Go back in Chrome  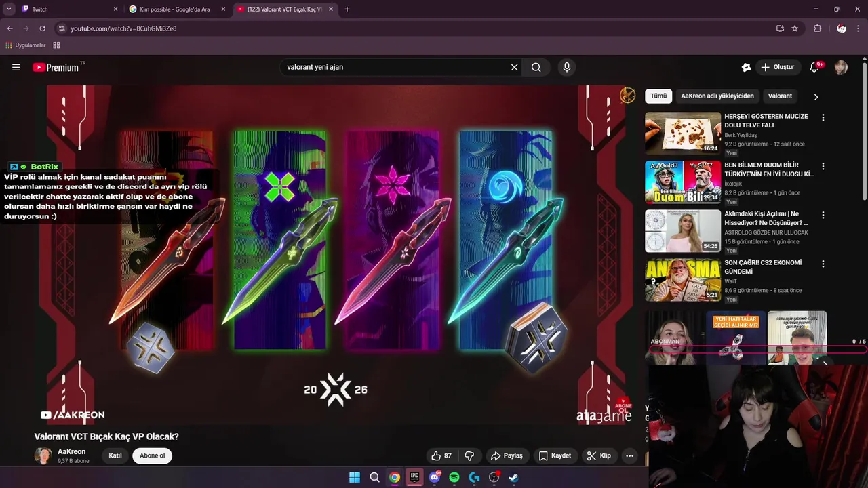click(x=9, y=28)
